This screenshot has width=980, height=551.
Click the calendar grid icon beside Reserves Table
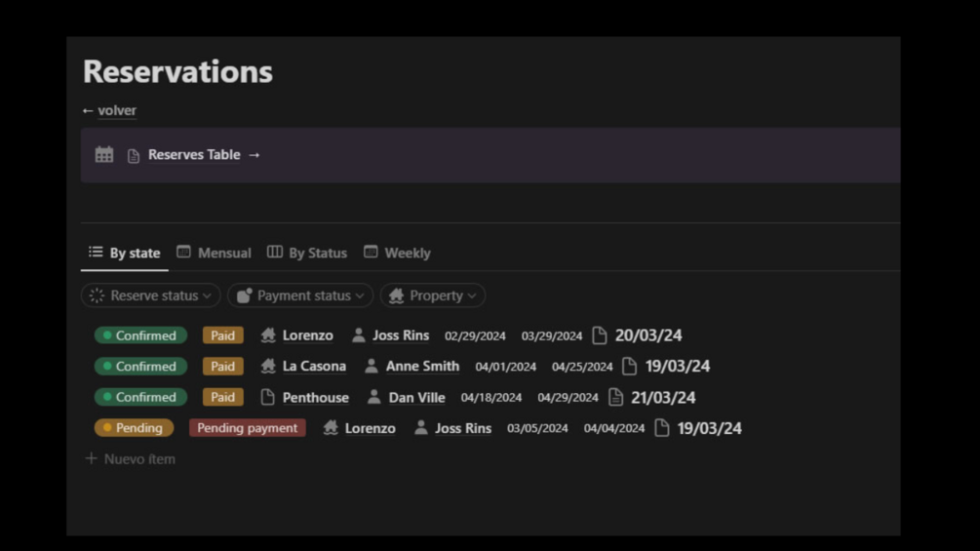point(104,154)
